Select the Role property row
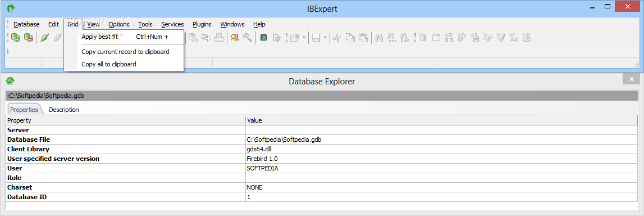 [322, 178]
